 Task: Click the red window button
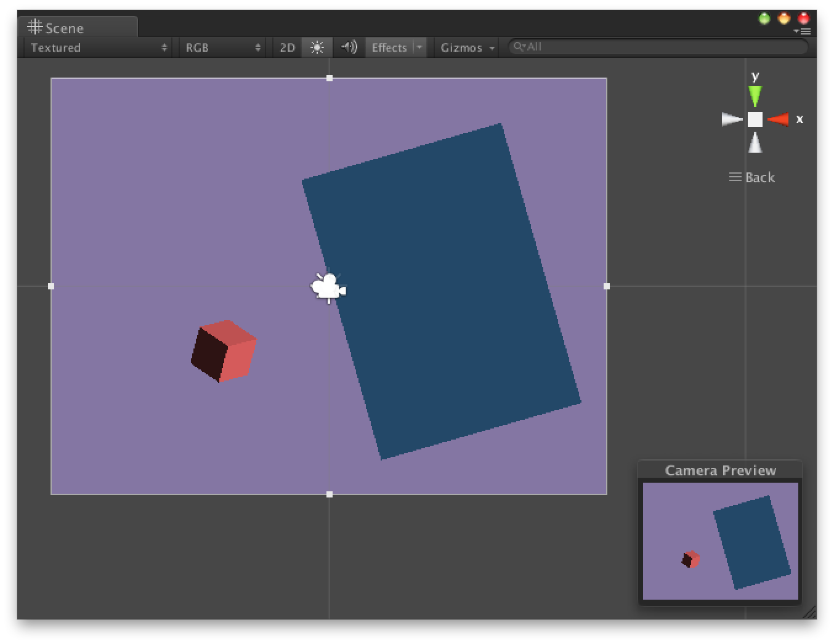tap(804, 18)
